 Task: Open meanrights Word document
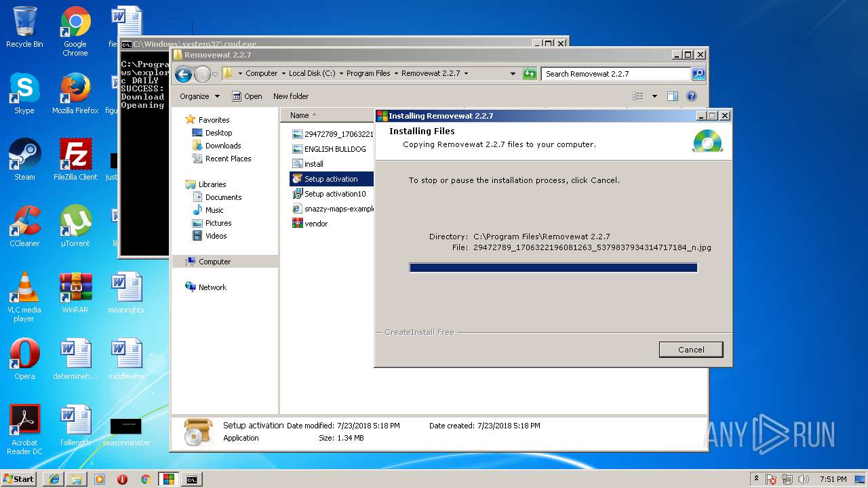126,293
